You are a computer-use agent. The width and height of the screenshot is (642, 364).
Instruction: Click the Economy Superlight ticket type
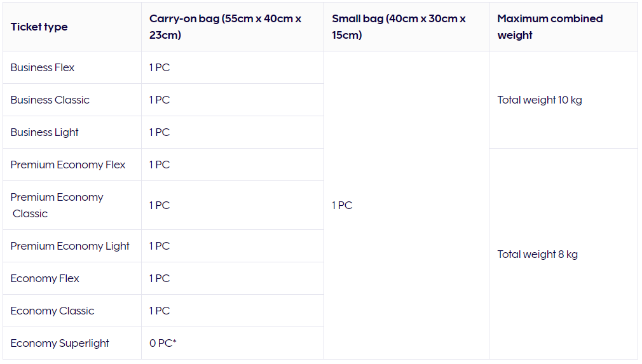pos(60,344)
